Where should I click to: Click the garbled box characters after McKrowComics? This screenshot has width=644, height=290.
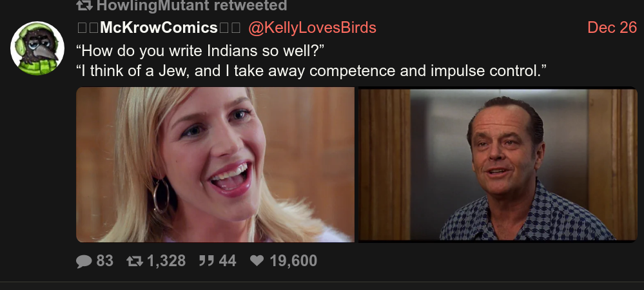[229, 28]
